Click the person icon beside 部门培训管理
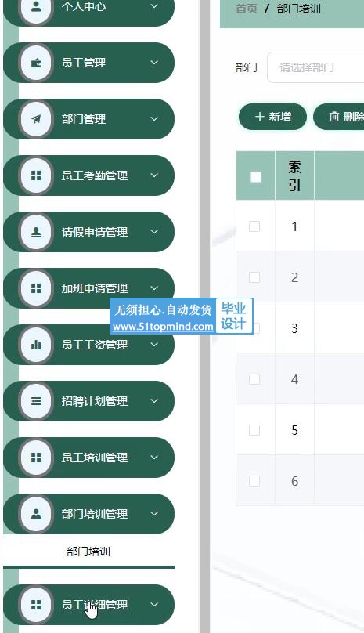This screenshot has width=364, height=633. pyautogui.click(x=36, y=513)
